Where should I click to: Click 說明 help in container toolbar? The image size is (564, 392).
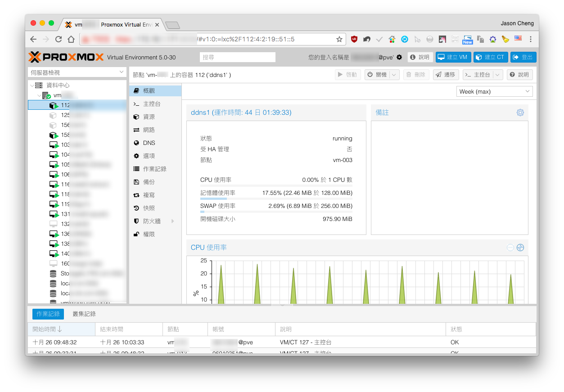click(x=520, y=75)
